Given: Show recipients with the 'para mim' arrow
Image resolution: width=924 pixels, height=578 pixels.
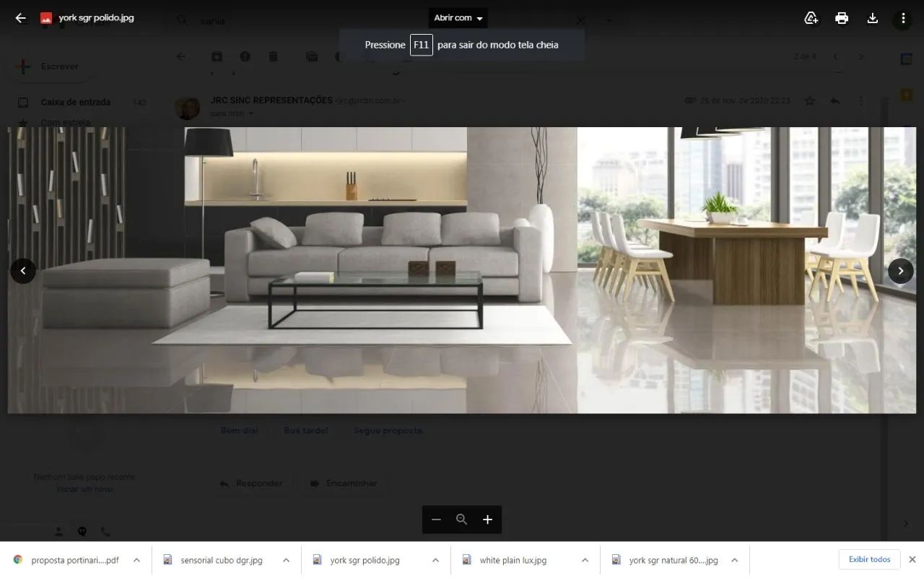Looking at the screenshot, I should pyautogui.click(x=251, y=113).
